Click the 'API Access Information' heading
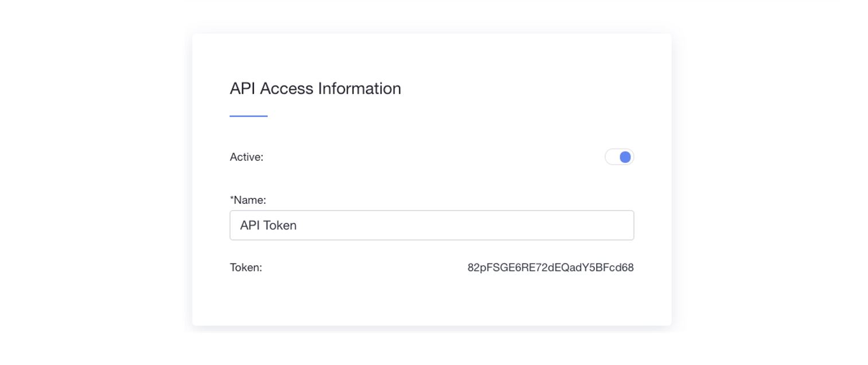Viewport: 868px width, 365px height. [315, 88]
